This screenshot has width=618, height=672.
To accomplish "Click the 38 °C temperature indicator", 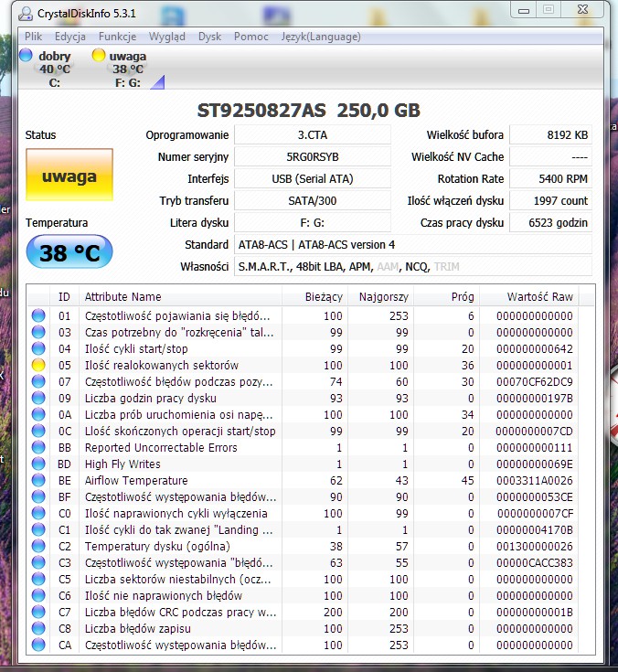I will [x=69, y=252].
